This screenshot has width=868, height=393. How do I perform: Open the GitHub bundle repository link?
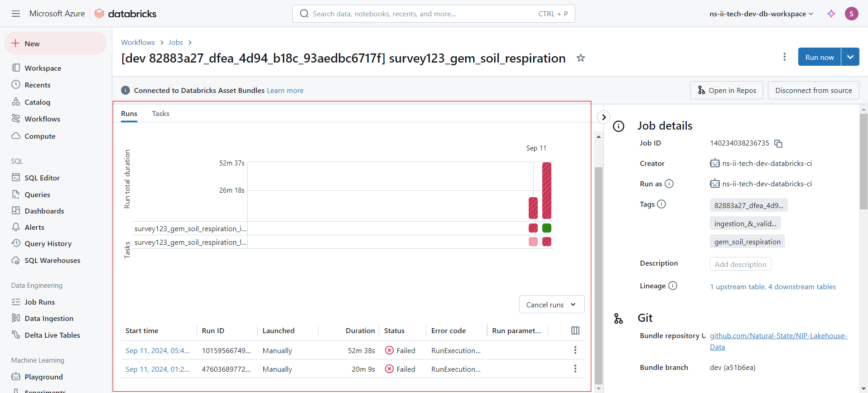pyautogui.click(x=778, y=341)
